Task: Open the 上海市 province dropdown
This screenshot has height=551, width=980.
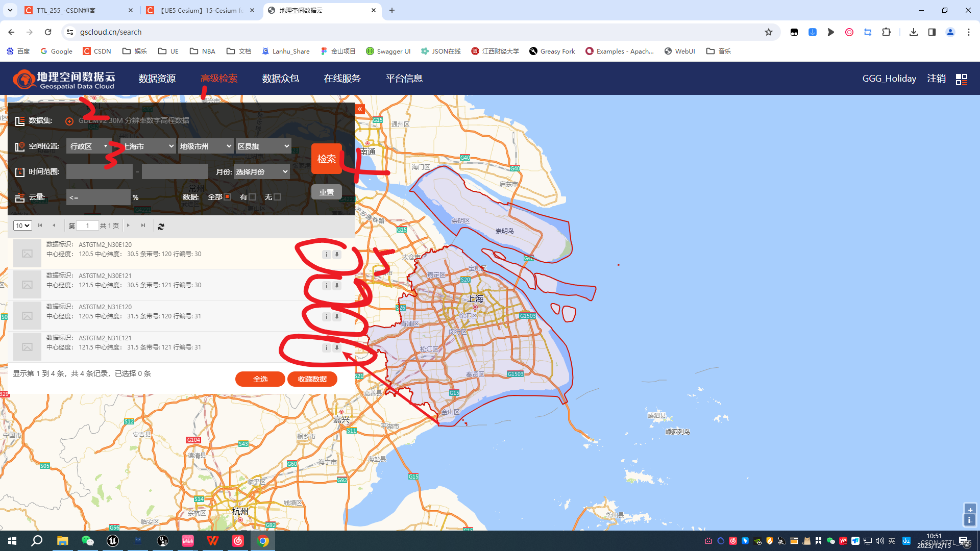Action: click(148, 146)
